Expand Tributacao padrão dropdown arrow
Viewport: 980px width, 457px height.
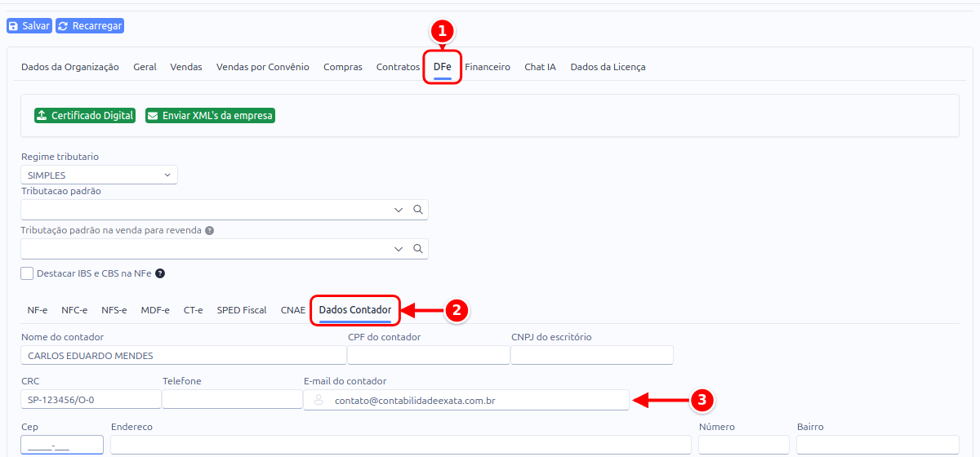pyautogui.click(x=399, y=210)
